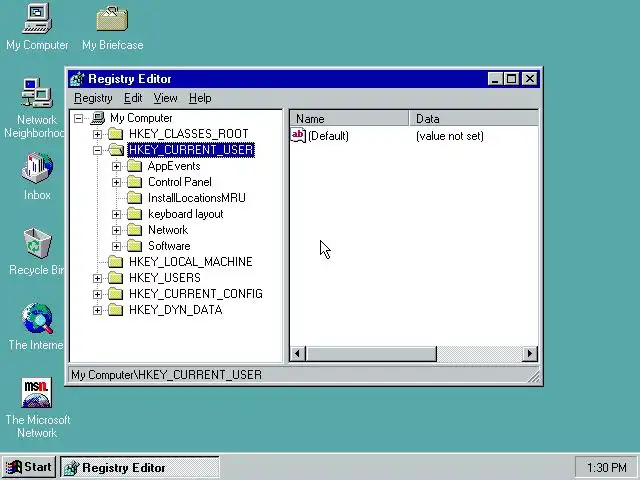Click the status bar path My Computer\HKEY_CURRENT_USER
Viewport: 640px width, 480px height.
click(167, 375)
